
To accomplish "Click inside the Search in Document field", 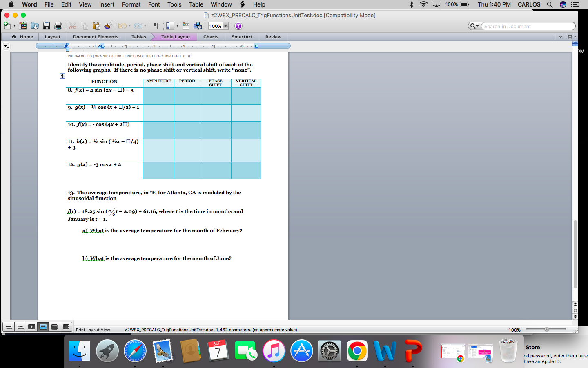I will tap(527, 26).
